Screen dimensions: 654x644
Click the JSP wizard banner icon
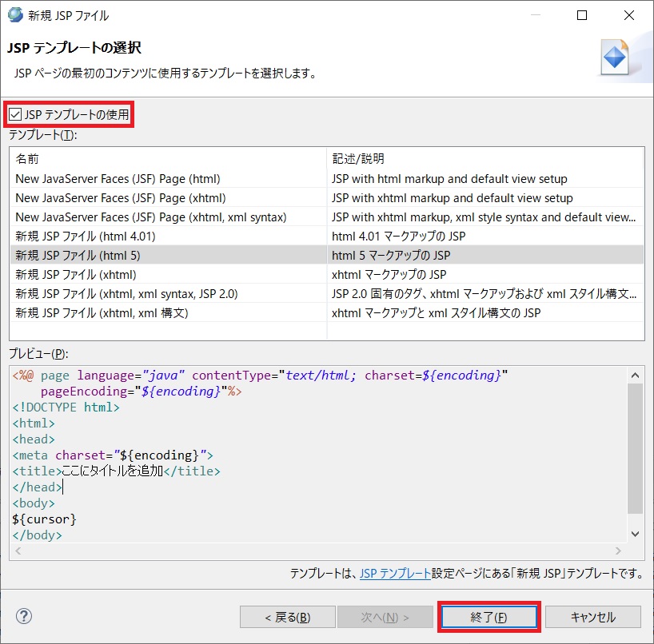pyautogui.click(x=615, y=58)
